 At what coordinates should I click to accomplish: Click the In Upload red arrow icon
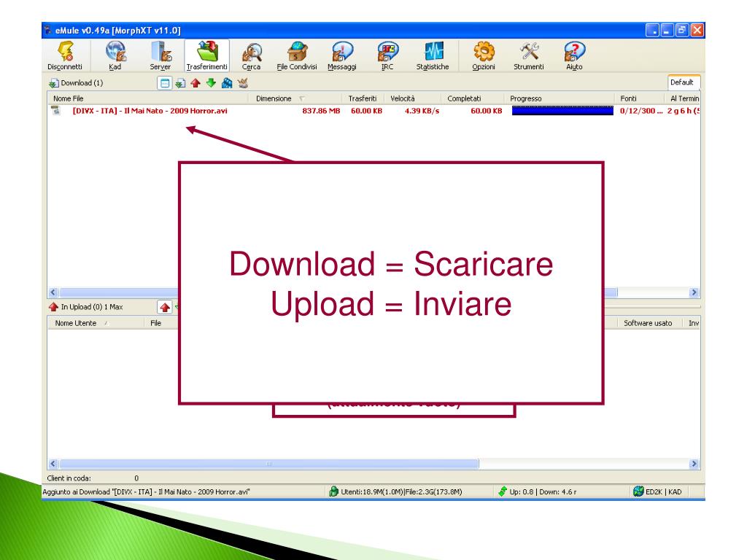point(53,307)
